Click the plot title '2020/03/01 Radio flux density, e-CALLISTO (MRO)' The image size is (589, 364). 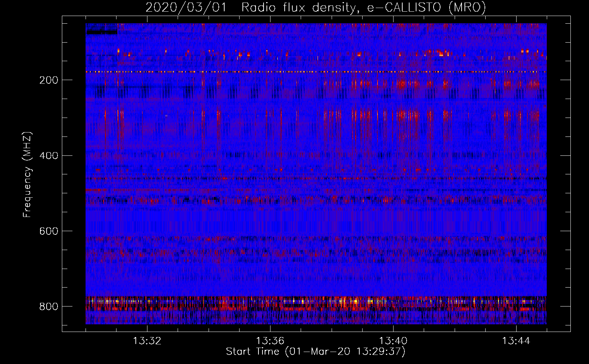316,7
